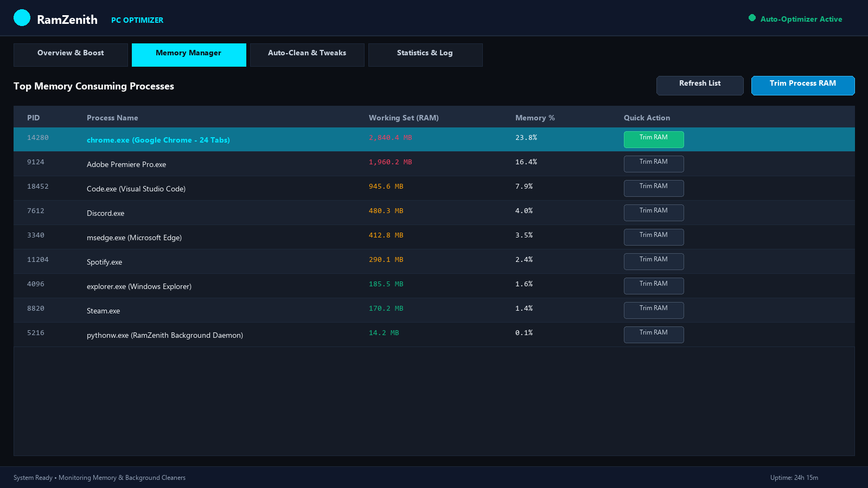868x488 pixels.
Task: Trim RAM for chrome.exe process
Action: tap(654, 139)
